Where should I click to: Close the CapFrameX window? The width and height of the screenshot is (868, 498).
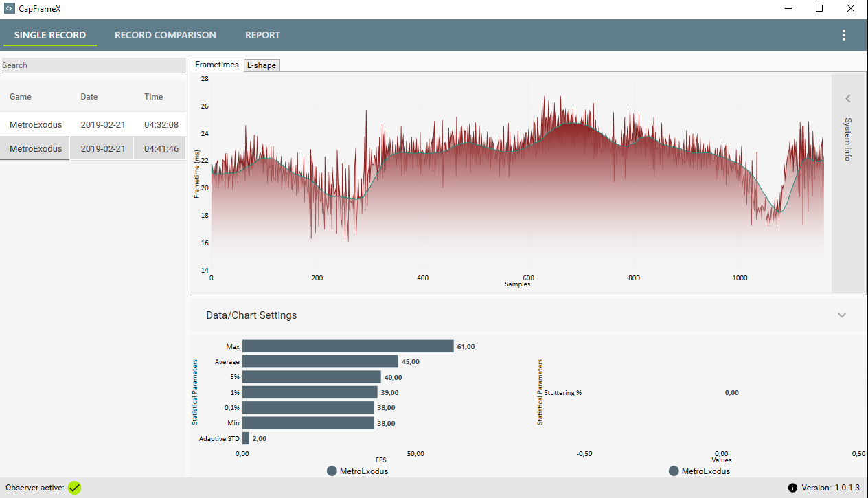pyautogui.click(x=852, y=9)
